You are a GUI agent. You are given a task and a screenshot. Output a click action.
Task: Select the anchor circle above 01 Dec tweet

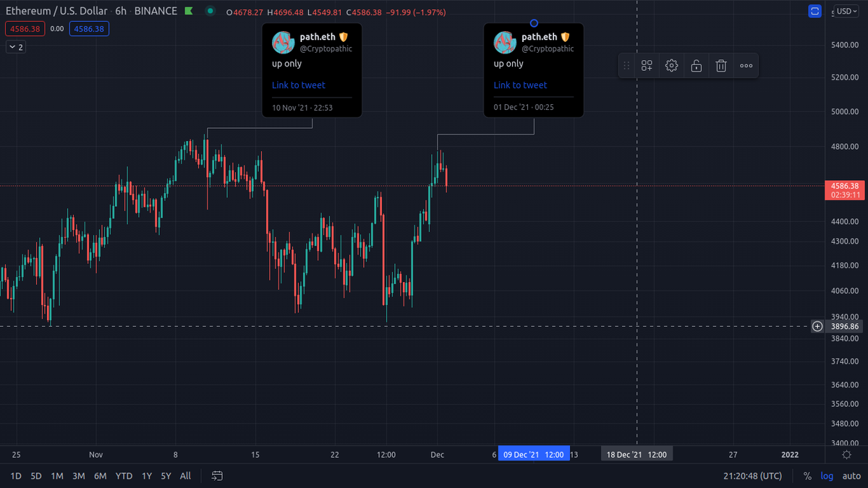click(x=534, y=23)
